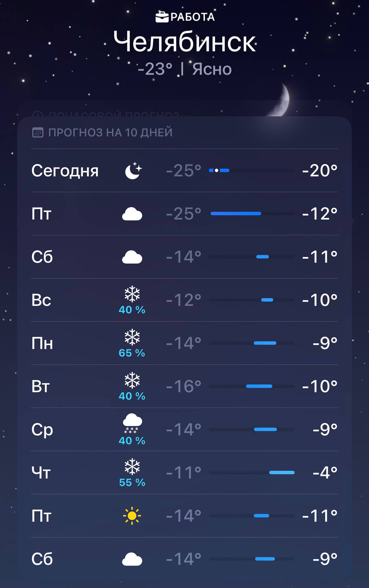Tap the snowflake icon in Чт row
369x588 pixels.
pos(132,467)
